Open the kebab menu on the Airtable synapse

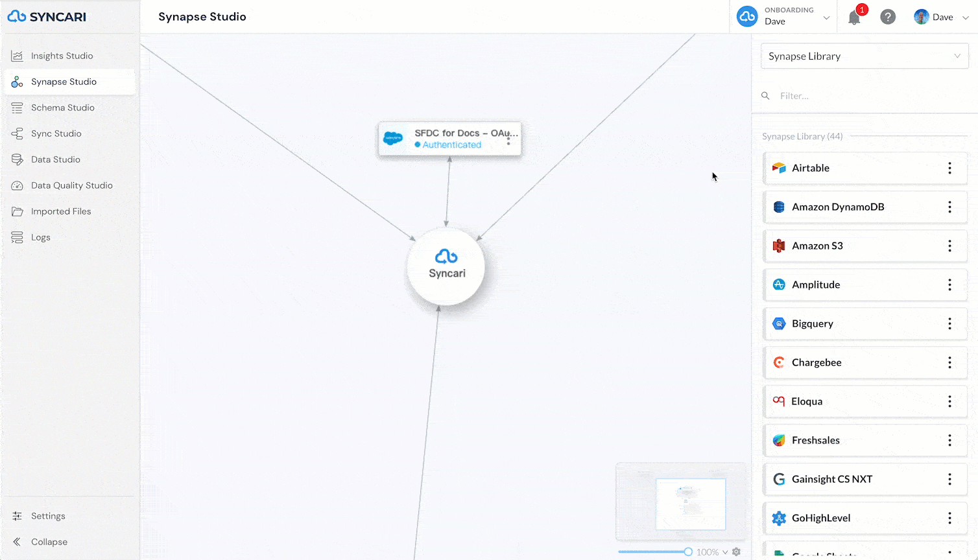point(949,168)
